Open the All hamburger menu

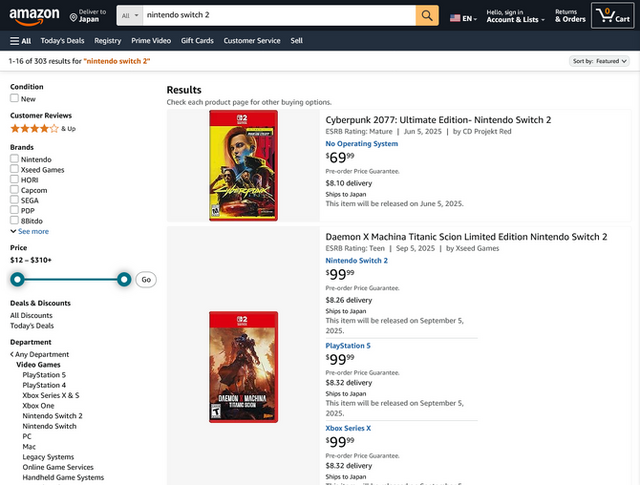click(20, 41)
